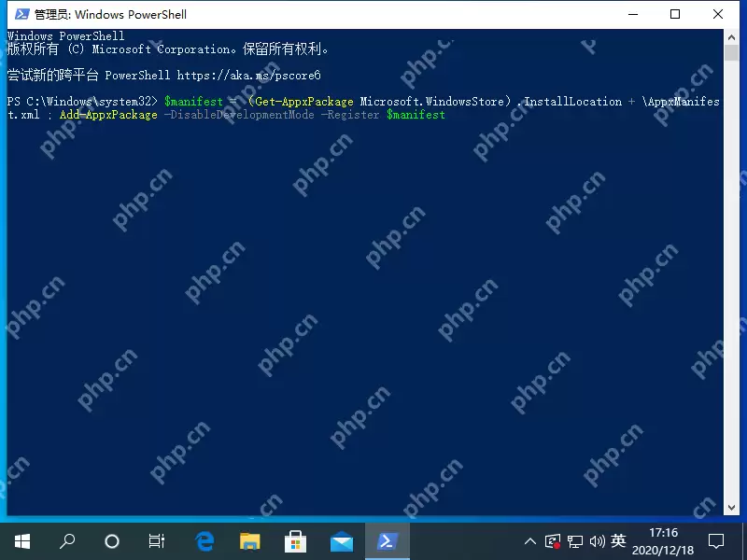Open Cortana from the taskbar
Image resolution: width=747 pixels, height=560 pixels.
pos(111,541)
